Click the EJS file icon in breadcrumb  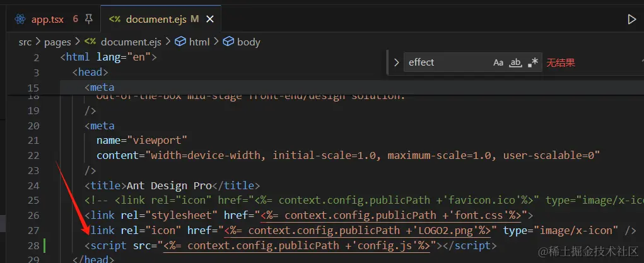coord(90,42)
